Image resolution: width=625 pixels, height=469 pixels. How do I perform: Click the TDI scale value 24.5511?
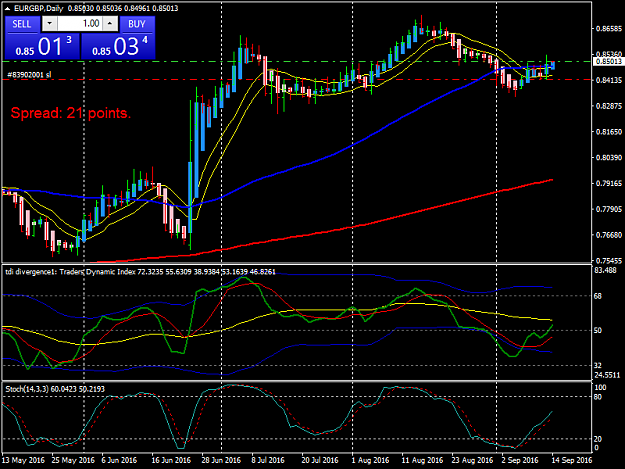(x=607, y=375)
